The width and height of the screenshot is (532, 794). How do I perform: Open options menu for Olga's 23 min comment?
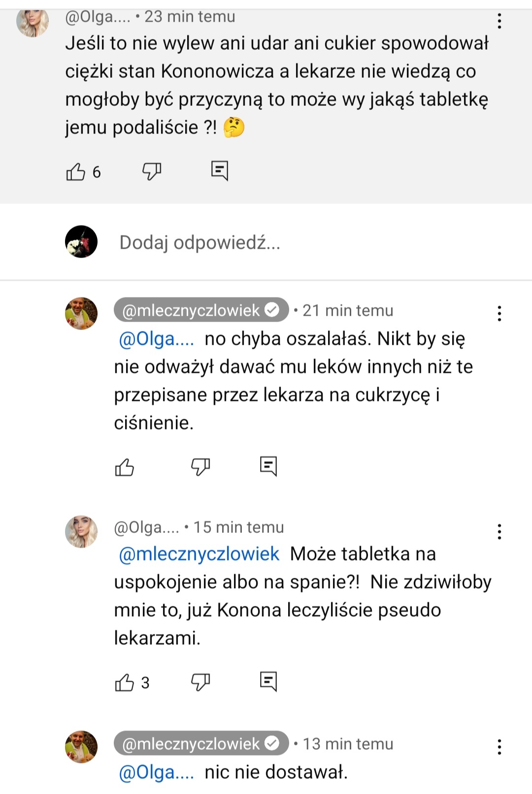499,21
